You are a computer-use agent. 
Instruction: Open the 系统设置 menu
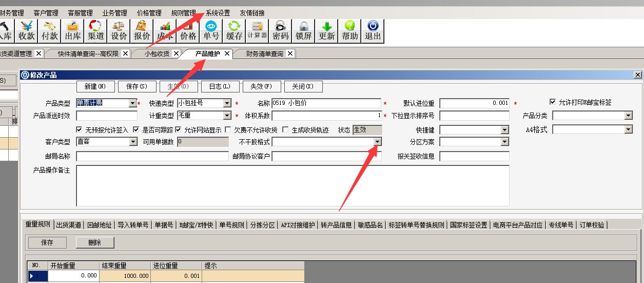pos(218,13)
